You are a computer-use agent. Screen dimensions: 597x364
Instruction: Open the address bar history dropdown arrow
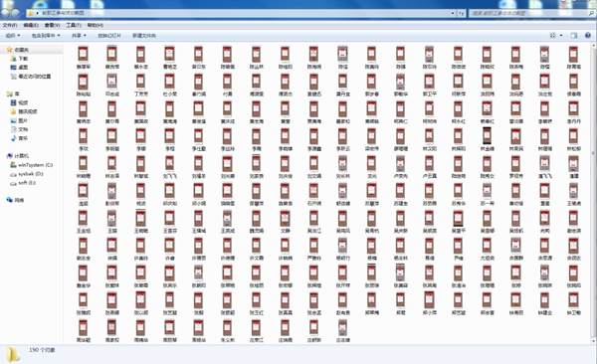(453, 13)
